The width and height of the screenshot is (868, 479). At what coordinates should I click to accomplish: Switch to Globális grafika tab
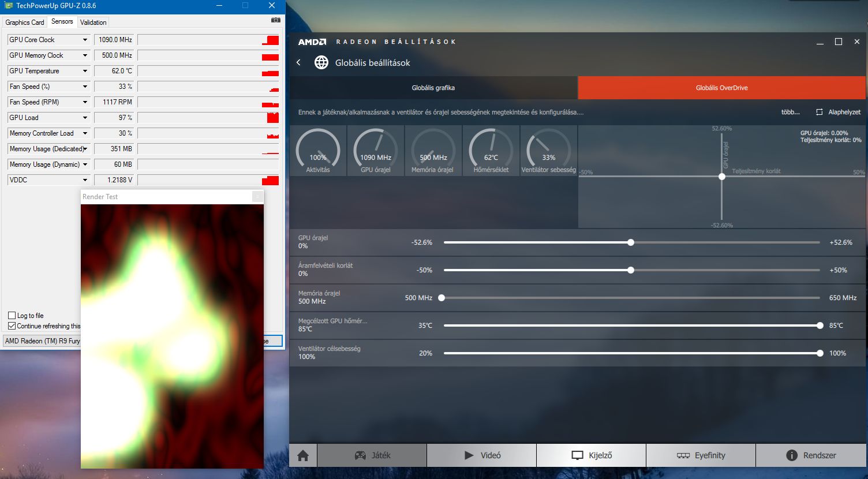coord(433,88)
